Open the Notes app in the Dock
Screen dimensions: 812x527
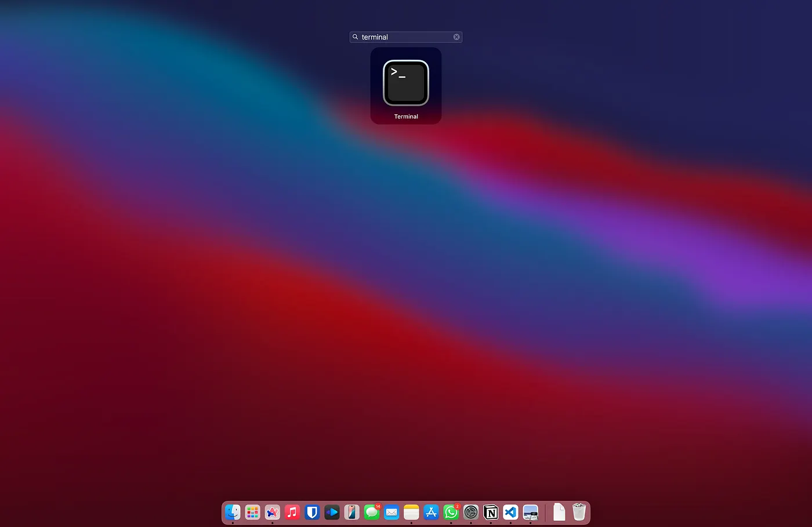pos(411,512)
